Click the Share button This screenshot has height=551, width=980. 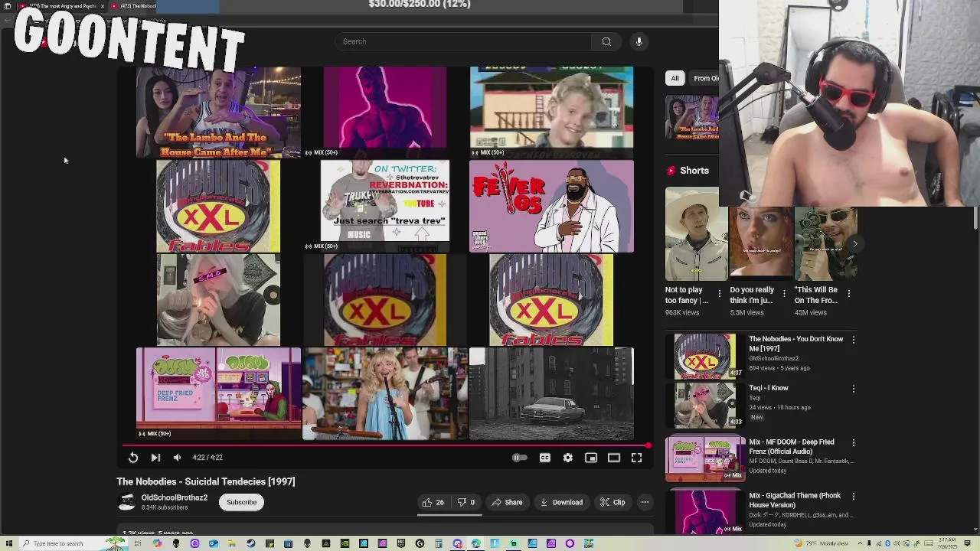pyautogui.click(x=507, y=502)
